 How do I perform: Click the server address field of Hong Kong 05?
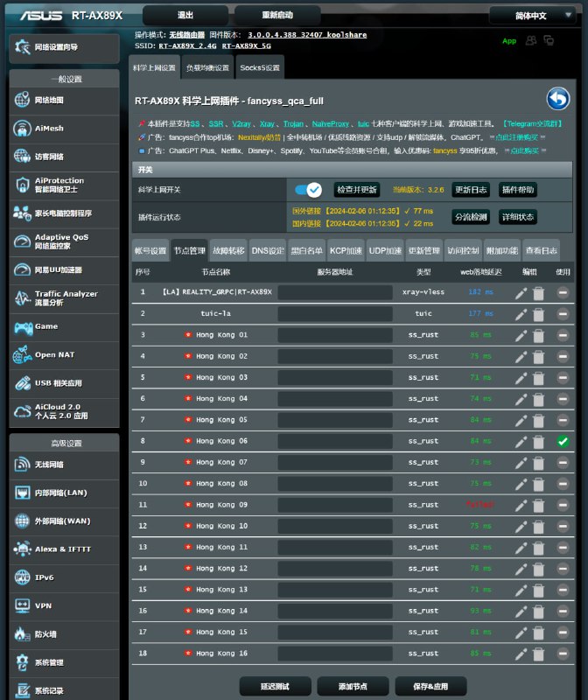pyautogui.click(x=335, y=420)
